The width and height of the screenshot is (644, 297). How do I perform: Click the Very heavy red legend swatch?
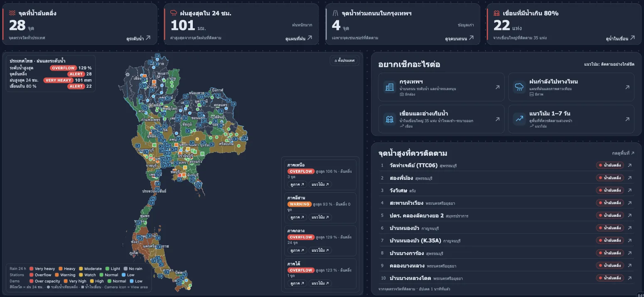pyautogui.click(x=31, y=269)
